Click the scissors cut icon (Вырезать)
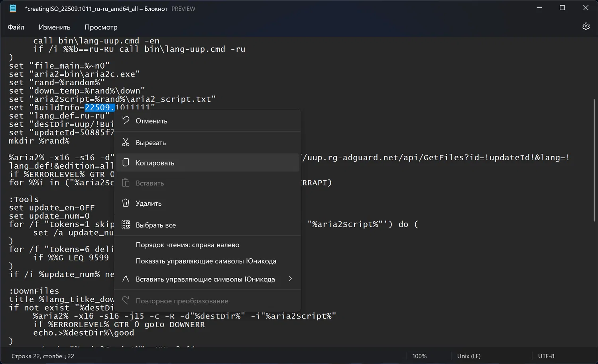 pos(126,142)
